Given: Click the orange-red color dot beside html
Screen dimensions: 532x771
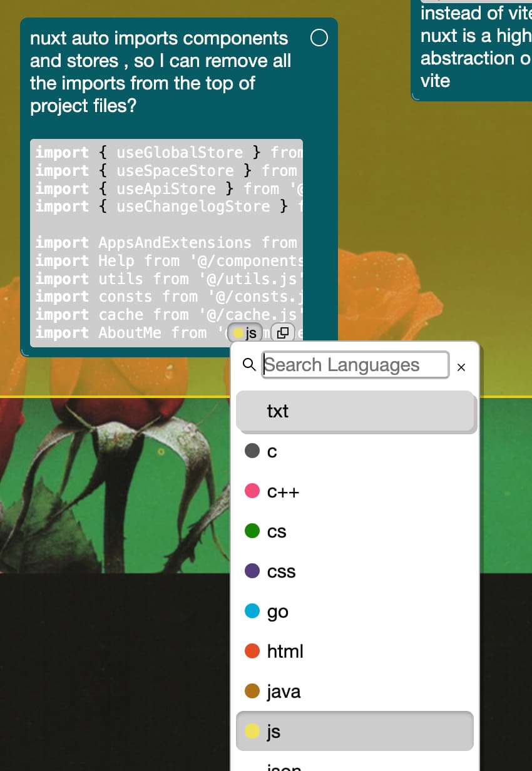Looking at the screenshot, I should pyautogui.click(x=252, y=651).
